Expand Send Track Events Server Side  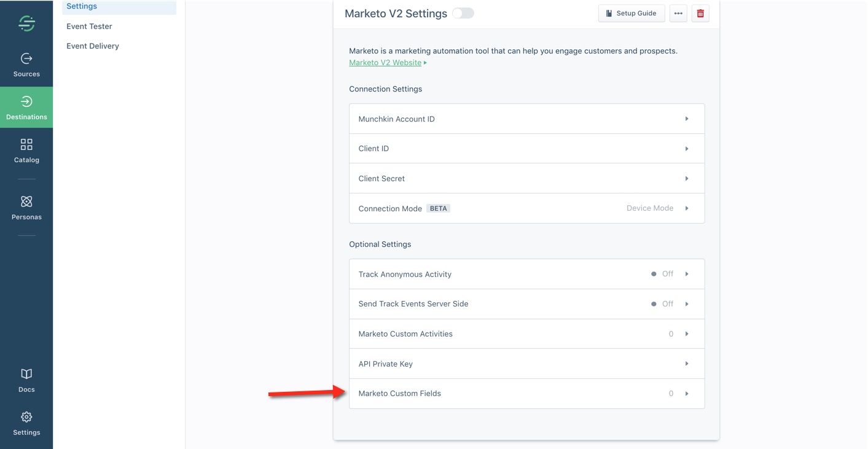526,303
